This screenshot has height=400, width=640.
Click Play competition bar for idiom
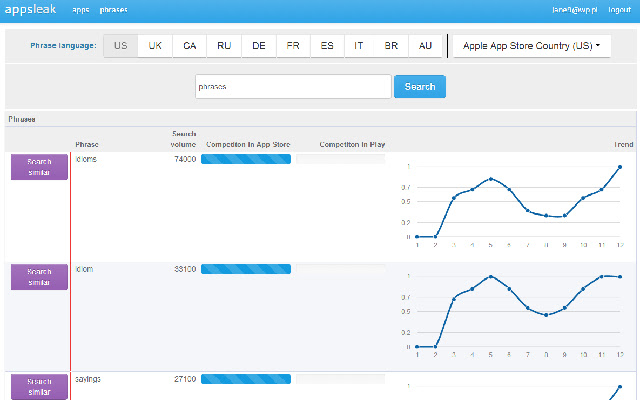pos(341,269)
